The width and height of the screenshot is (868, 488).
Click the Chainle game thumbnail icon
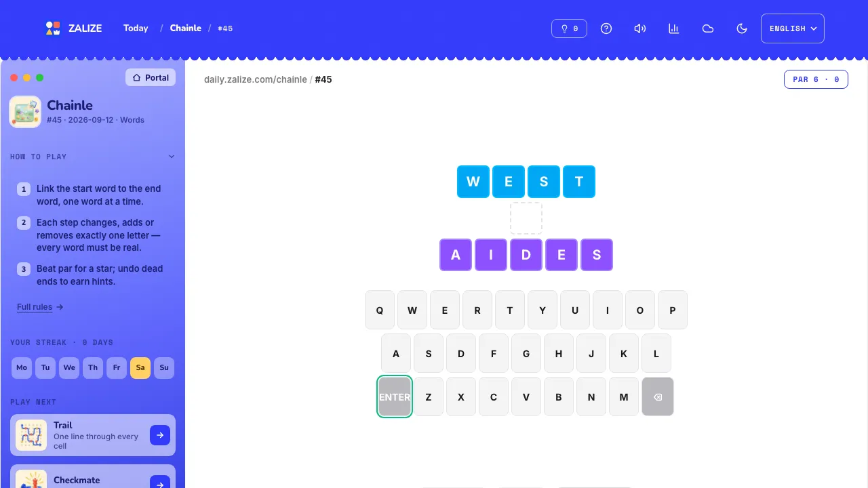[25, 112]
